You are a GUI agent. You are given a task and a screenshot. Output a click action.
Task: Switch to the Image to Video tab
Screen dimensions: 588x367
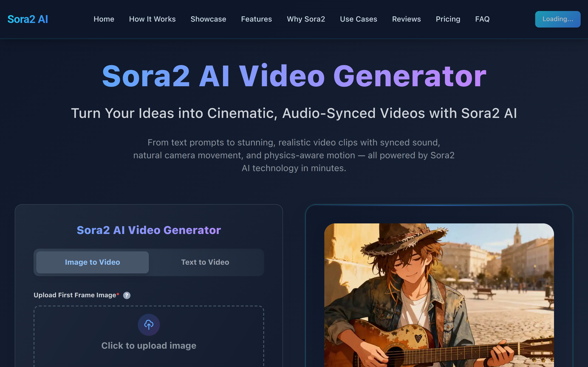coord(92,262)
